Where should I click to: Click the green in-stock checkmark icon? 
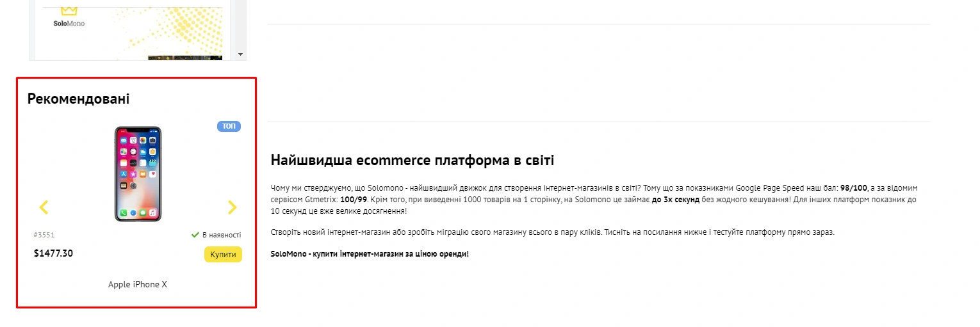(195, 235)
